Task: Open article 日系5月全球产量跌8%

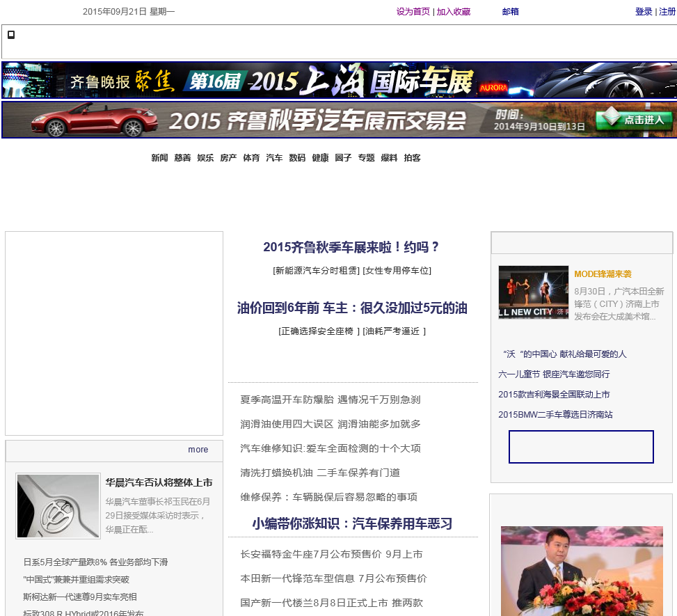Action: click(95, 562)
